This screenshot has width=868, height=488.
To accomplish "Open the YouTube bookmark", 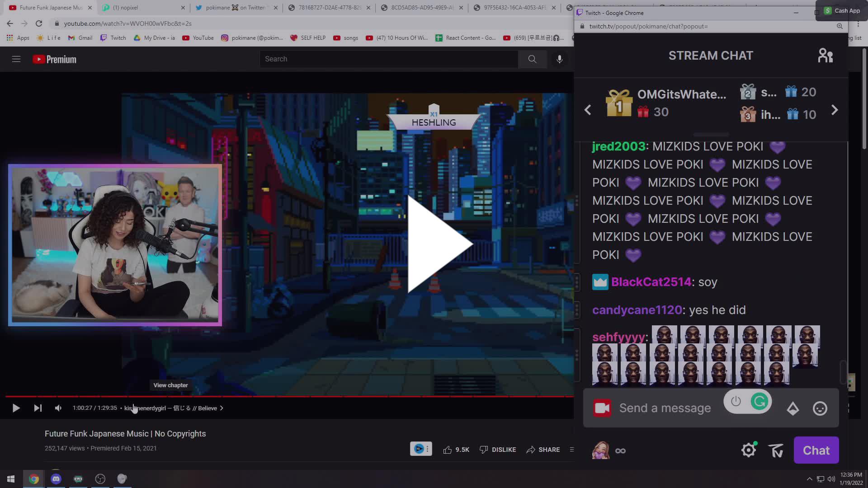I will (x=198, y=38).
